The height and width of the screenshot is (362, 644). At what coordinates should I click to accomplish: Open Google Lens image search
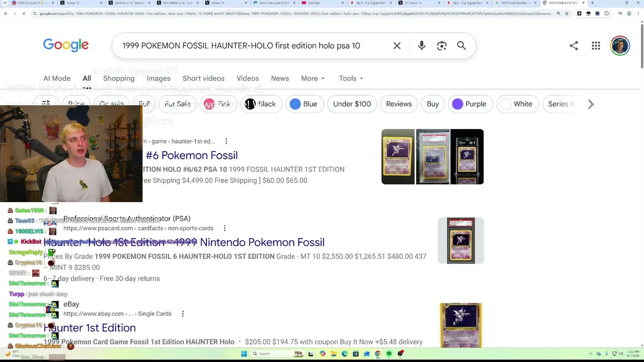(x=442, y=46)
